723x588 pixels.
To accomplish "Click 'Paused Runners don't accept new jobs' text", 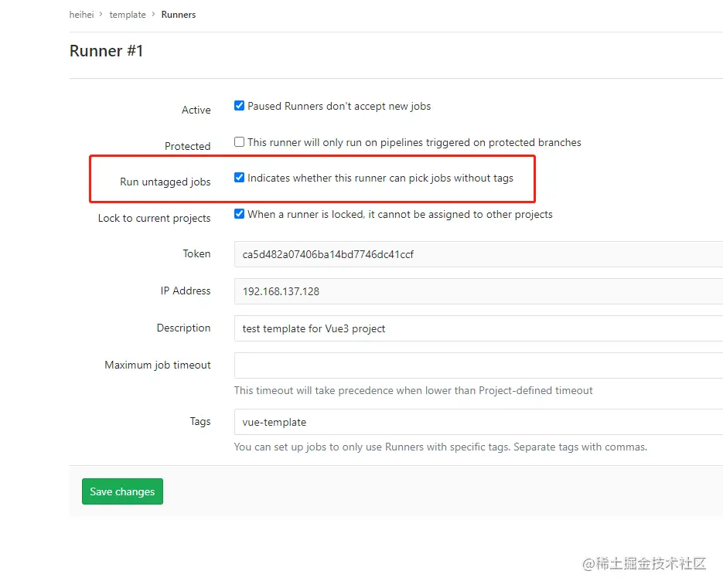I will pos(339,107).
